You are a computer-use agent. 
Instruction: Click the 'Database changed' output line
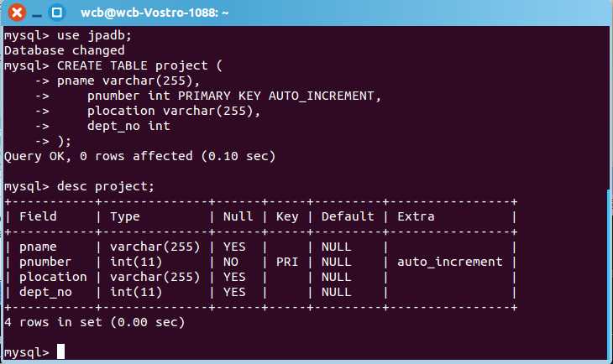pos(64,50)
